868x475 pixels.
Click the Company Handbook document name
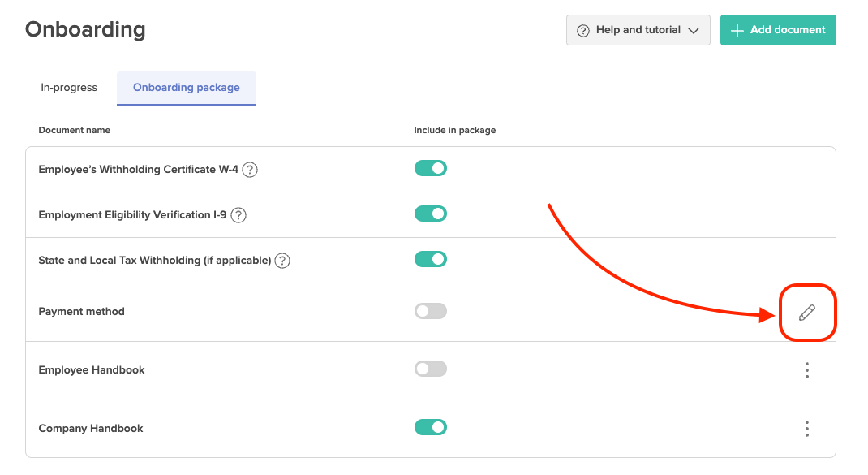[91, 429]
